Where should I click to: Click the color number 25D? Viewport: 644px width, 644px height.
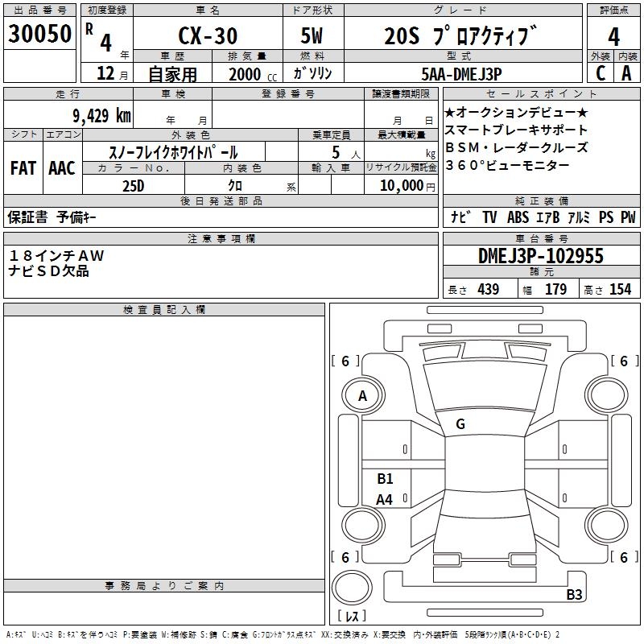click(x=134, y=186)
